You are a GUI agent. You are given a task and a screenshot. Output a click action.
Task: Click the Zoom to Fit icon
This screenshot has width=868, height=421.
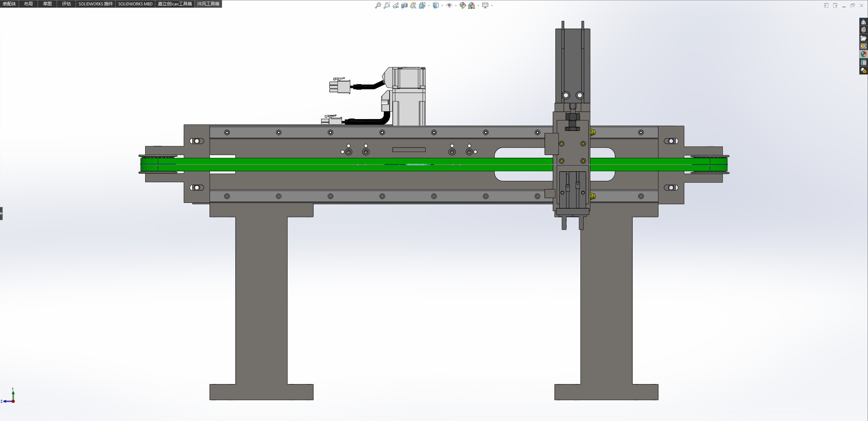click(378, 5)
